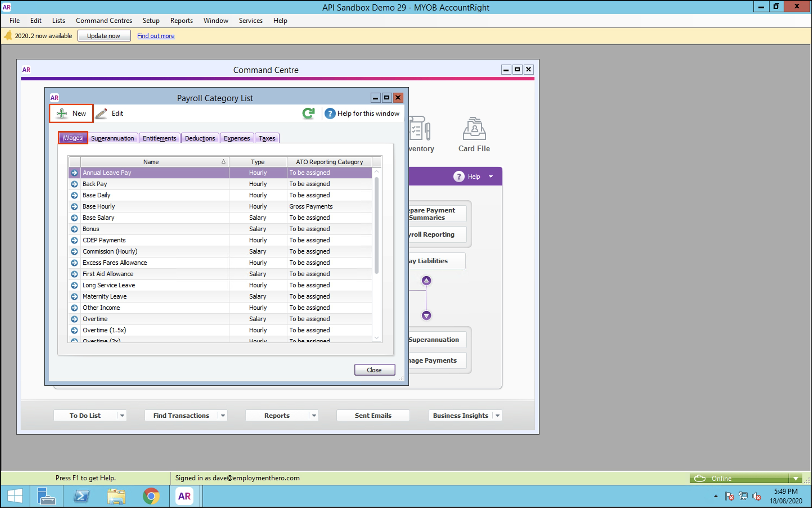The width and height of the screenshot is (812, 508).
Task: Expand the Business Insights dropdown arrow
Action: pos(497,416)
